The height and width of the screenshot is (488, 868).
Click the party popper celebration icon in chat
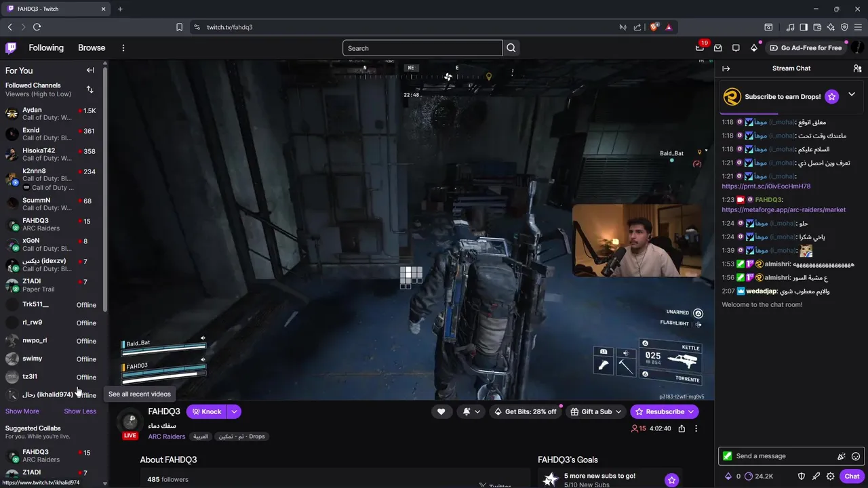tap(842, 456)
